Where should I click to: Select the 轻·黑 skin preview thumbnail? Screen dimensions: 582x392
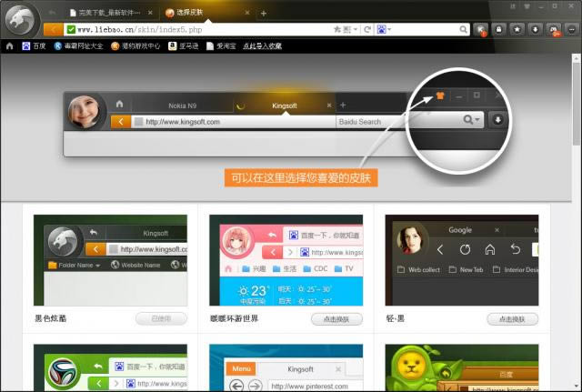(462, 260)
